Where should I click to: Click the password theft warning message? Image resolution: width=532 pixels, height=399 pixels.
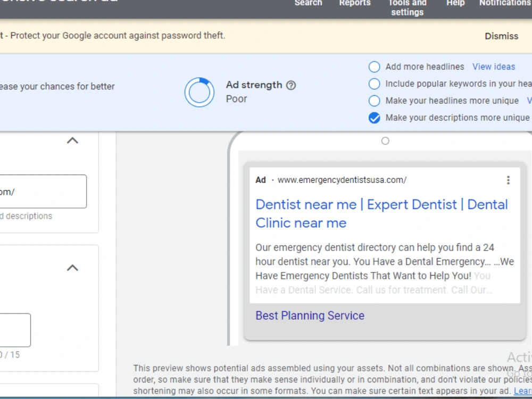113,36
